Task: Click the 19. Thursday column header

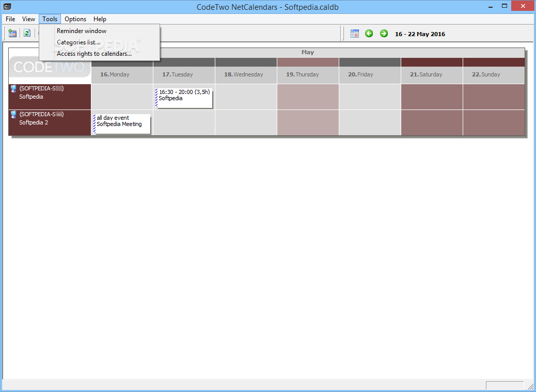Action: [308, 74]
